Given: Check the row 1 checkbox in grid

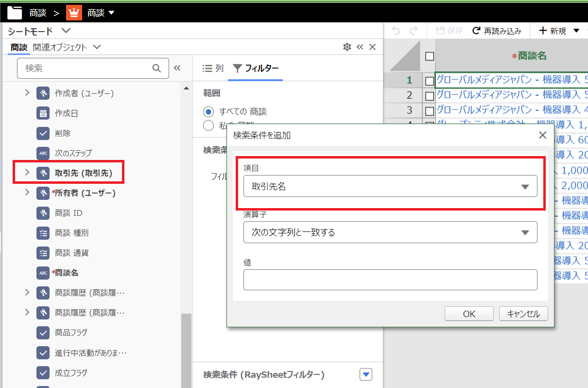Looking at the screenshot, I should (x=429, y=81).
